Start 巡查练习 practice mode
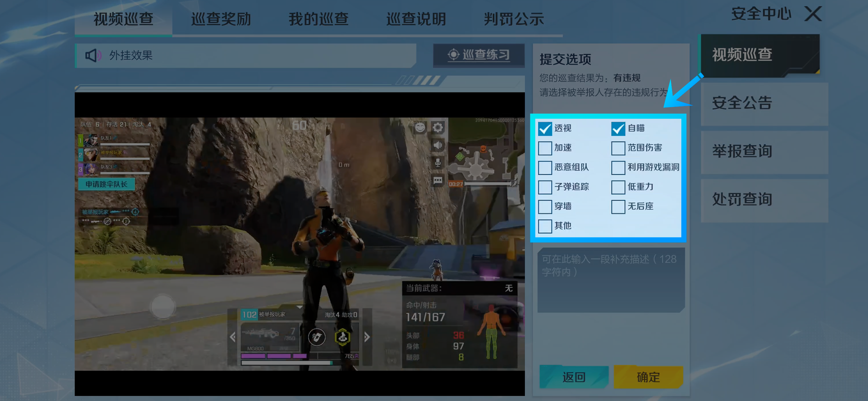 479,55
